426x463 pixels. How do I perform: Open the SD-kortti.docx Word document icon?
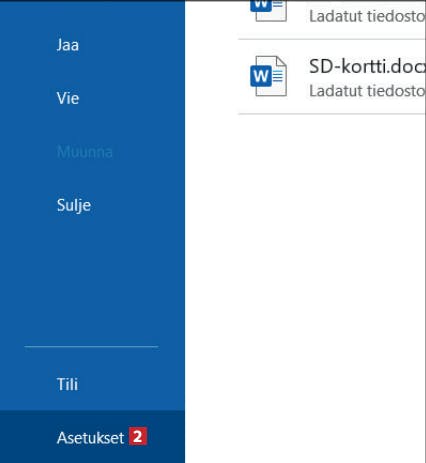coord(268,76)
